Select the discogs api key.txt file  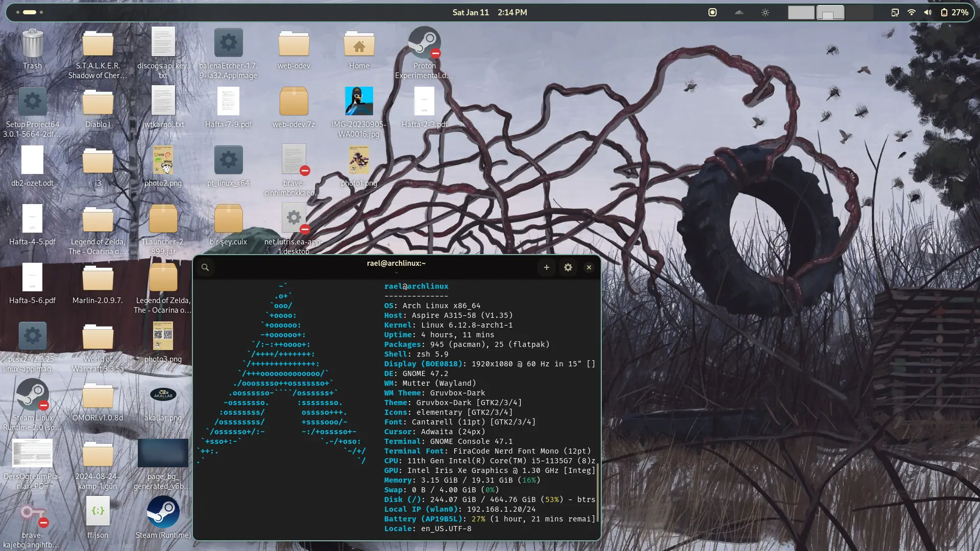tap(163, 42)
